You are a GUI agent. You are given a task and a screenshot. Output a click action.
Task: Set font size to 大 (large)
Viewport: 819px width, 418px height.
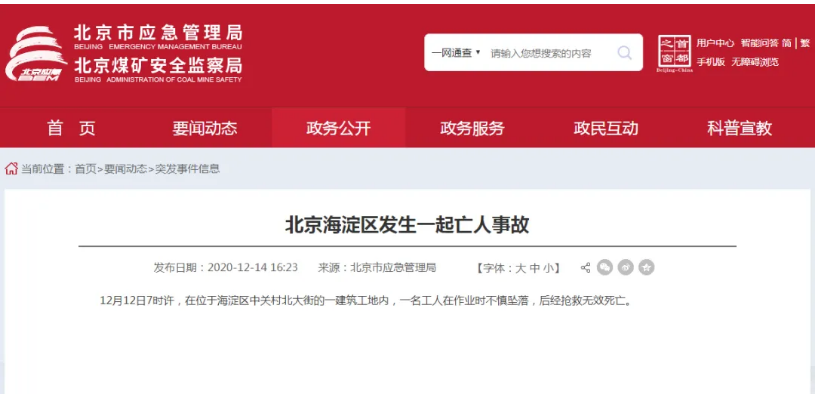520,268
